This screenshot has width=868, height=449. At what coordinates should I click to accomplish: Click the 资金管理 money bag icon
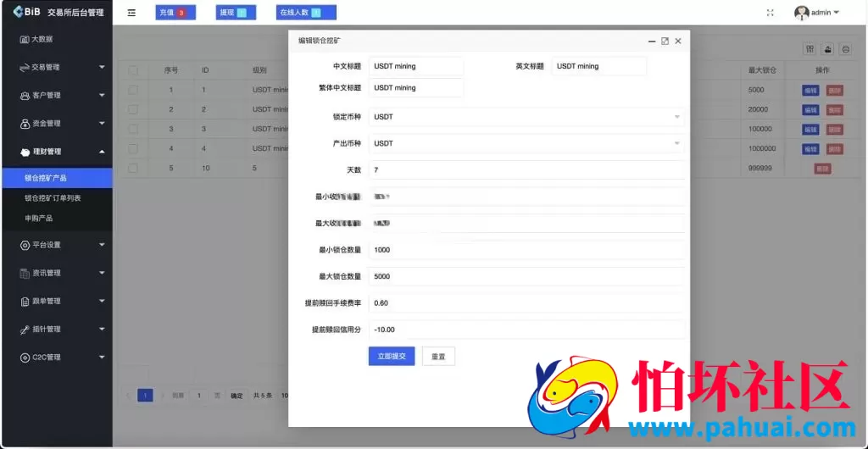[x=25, y=124]
